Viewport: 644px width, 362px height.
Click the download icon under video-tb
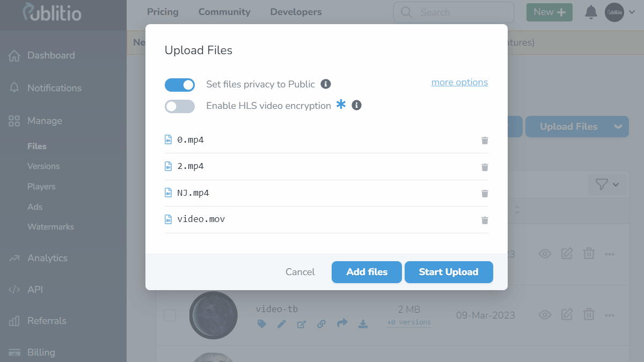(x=363, y=324)
